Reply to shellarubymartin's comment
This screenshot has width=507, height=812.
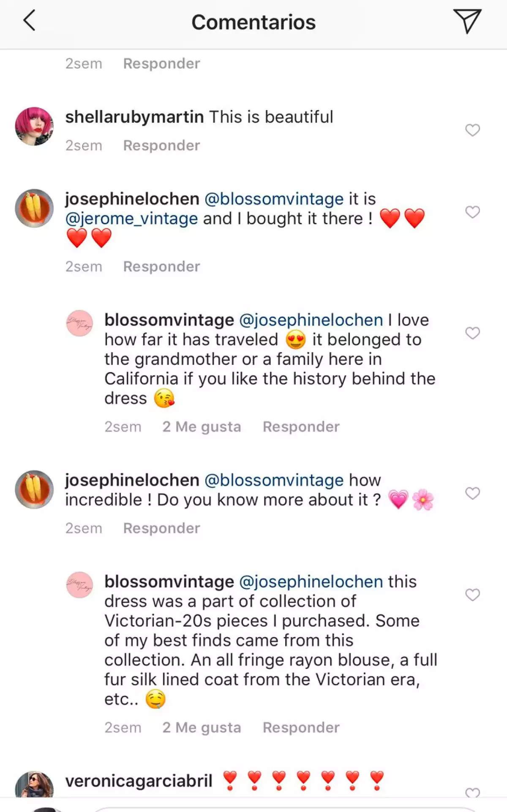pos(161,146)
